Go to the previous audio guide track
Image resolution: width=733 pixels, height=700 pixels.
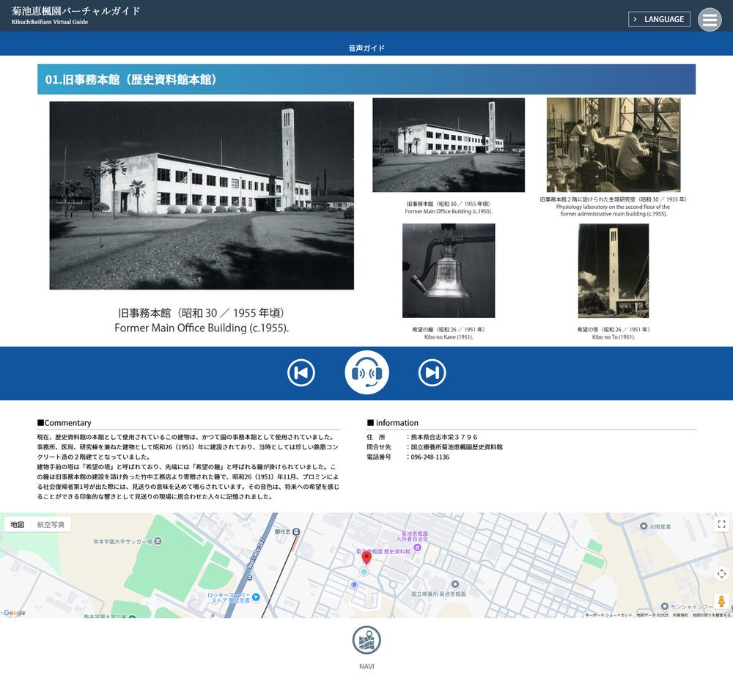click(x=301, y=372)
